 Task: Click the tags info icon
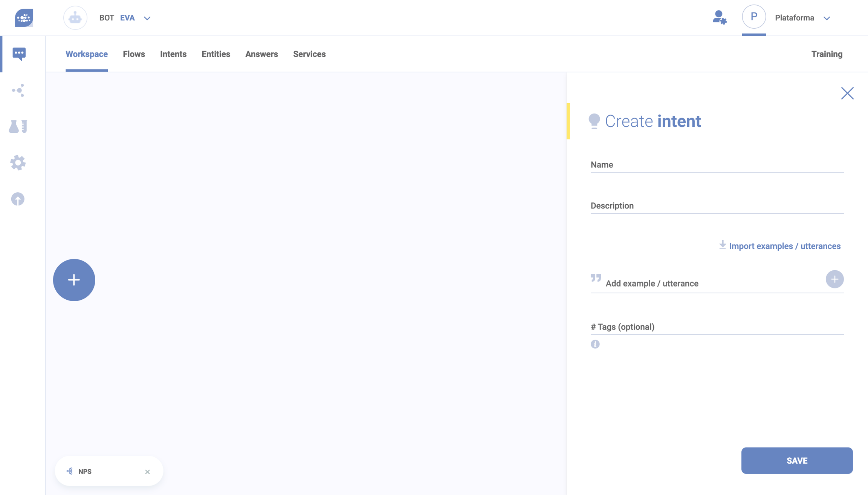click(x=595, y=344)
